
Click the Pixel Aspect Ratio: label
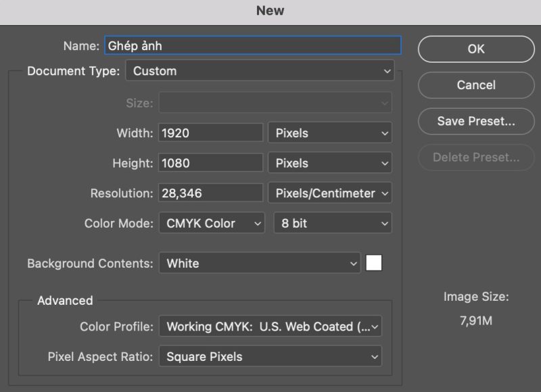100,356
